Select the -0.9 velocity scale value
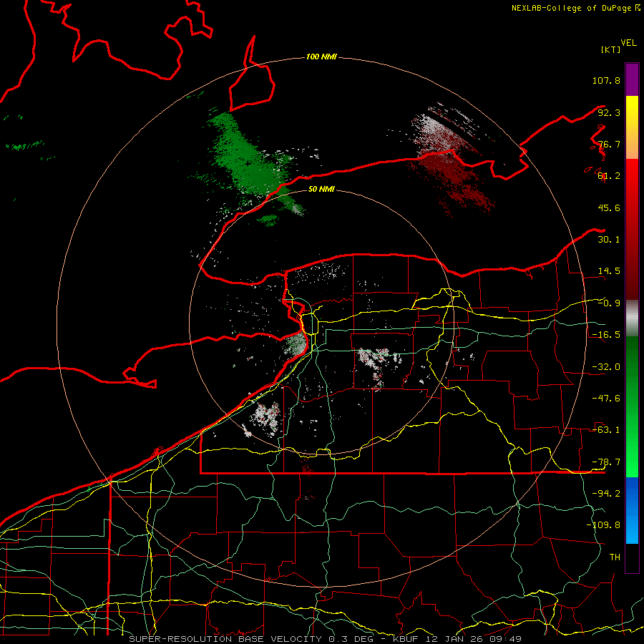 [x=609, y=303]
